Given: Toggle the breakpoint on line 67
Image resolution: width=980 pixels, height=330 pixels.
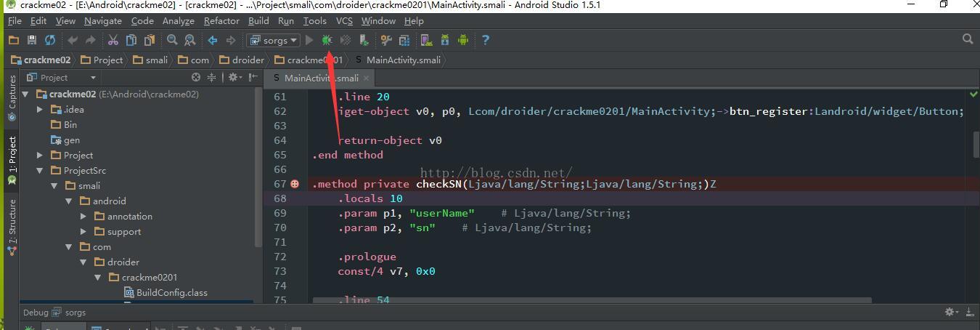Looking at the screenshot, I should click(295, 184).
